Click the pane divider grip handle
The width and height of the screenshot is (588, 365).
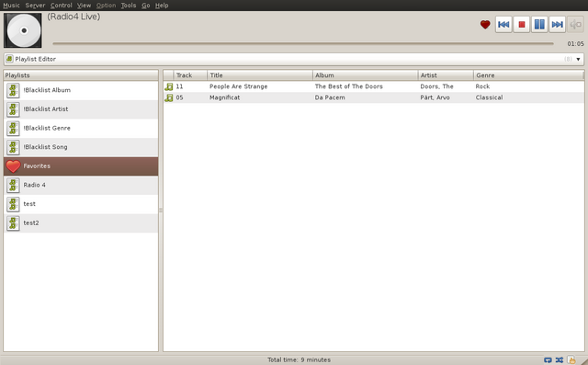(161, 211)
